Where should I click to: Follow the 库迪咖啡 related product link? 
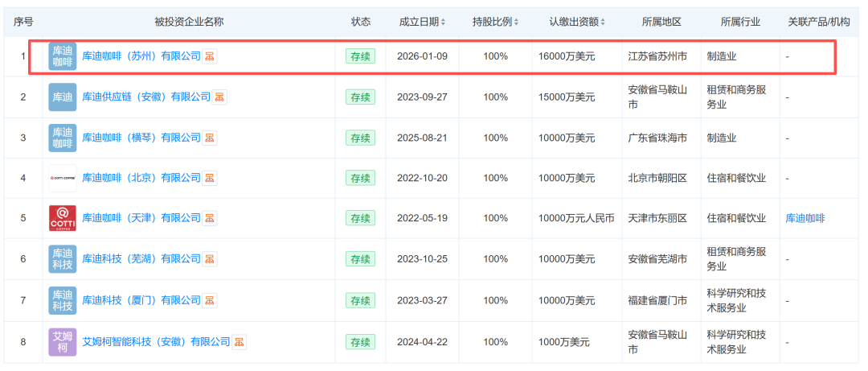tap(805, 218)
